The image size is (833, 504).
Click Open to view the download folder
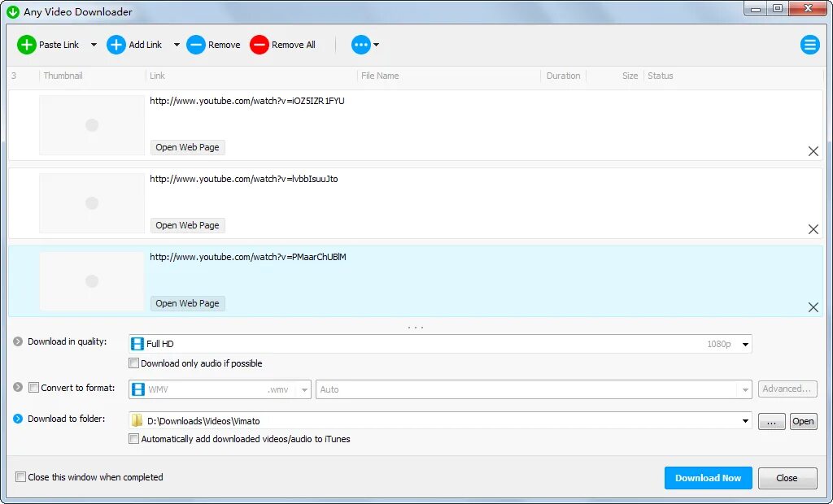(803, 421)
